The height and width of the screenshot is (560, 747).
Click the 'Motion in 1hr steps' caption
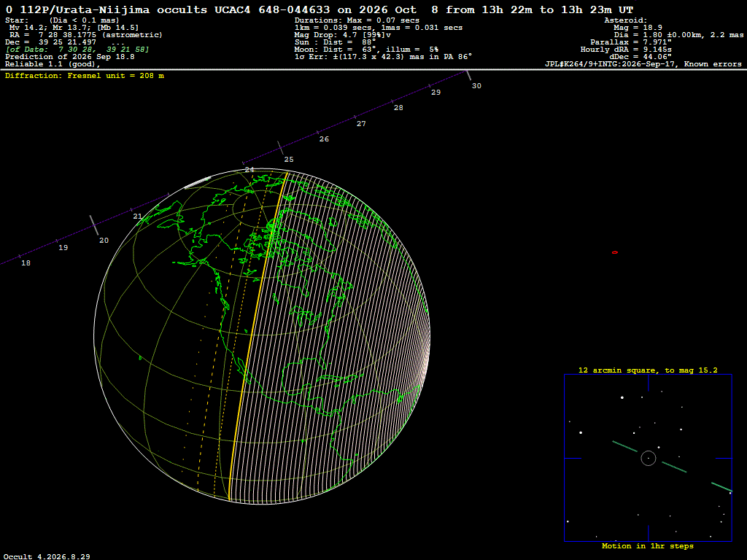[x=648, y=545]
